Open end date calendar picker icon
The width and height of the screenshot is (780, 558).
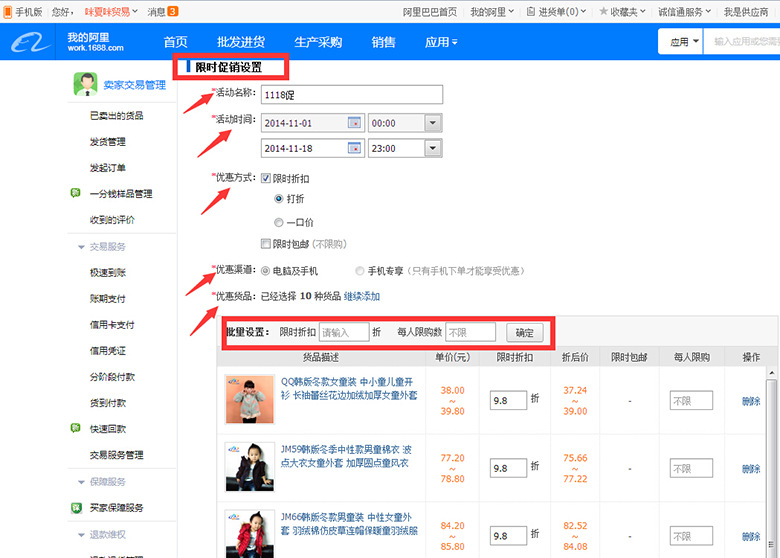point(353,148)
